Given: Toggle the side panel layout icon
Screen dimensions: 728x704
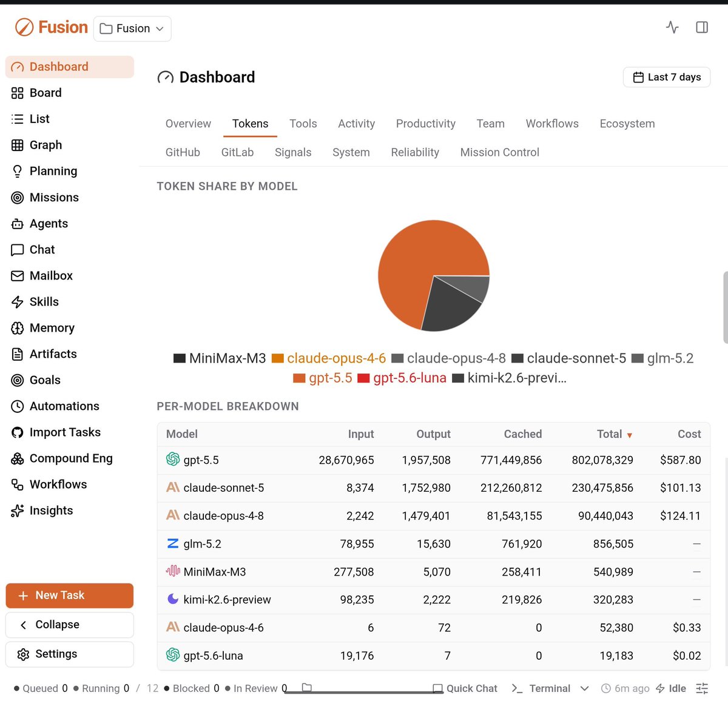Looking at the screenshot, I should tap(702, 27).
